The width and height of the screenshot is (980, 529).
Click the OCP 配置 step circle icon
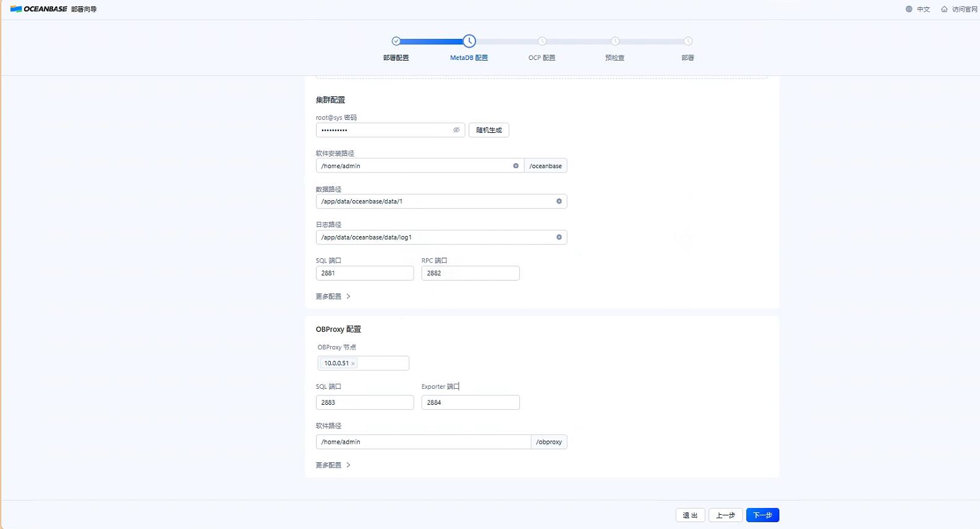(542, 41)
